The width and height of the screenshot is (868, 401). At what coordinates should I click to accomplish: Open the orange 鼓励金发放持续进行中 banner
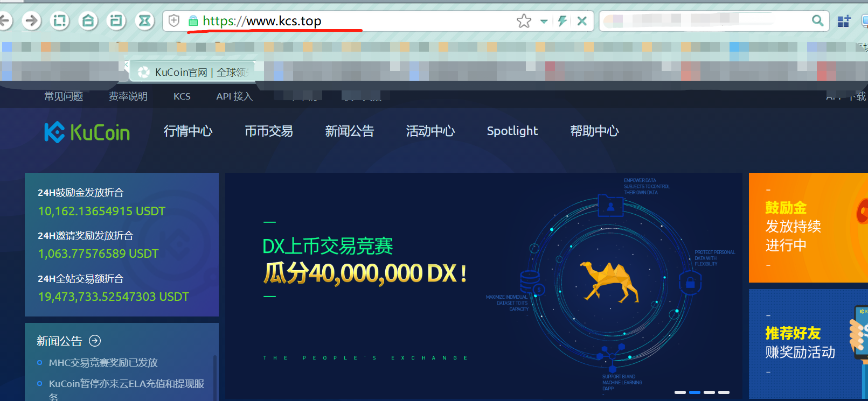[808, 228]
